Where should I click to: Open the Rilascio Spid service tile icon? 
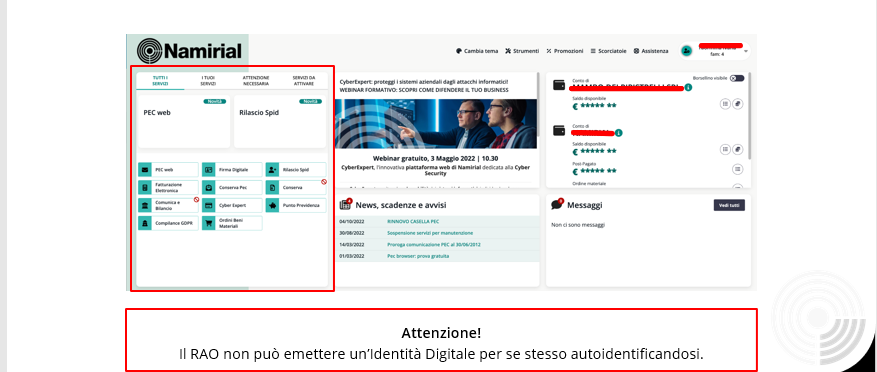(272, 169)
